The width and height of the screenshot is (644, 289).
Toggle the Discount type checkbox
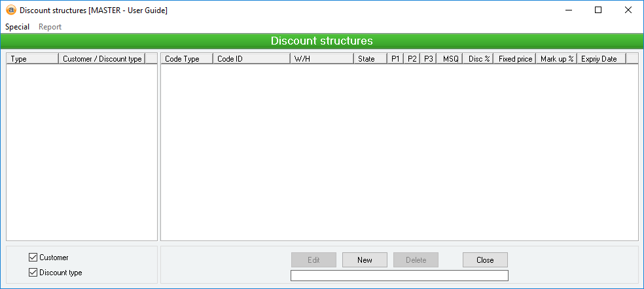click(33, 273)
